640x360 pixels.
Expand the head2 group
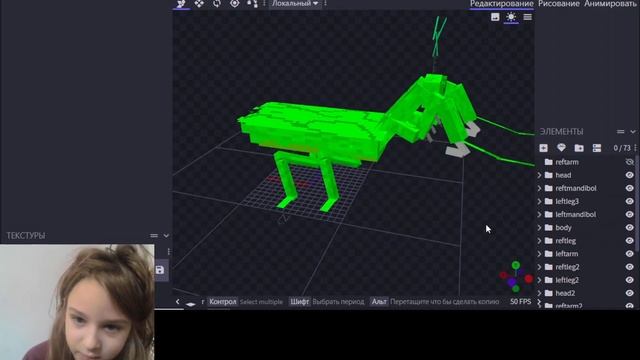coord(540,293)
